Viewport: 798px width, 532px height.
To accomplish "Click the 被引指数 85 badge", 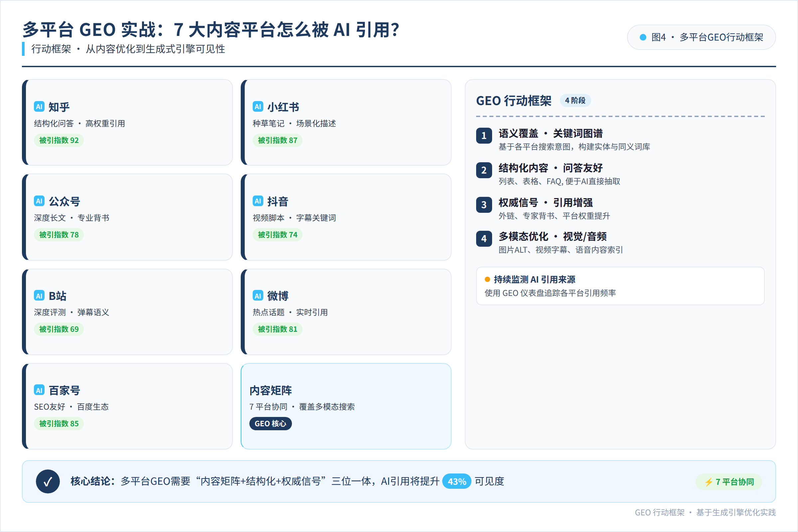I will click(x=59, y=423).
